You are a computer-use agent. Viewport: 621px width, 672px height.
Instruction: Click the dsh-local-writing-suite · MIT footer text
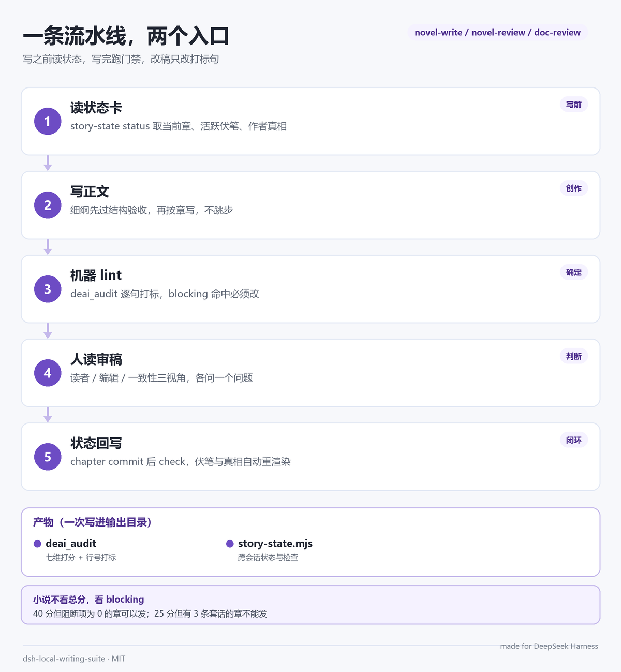74,659
